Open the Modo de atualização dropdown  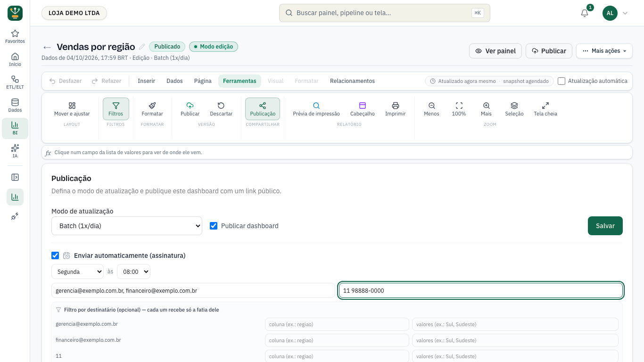tap(127, 226)
